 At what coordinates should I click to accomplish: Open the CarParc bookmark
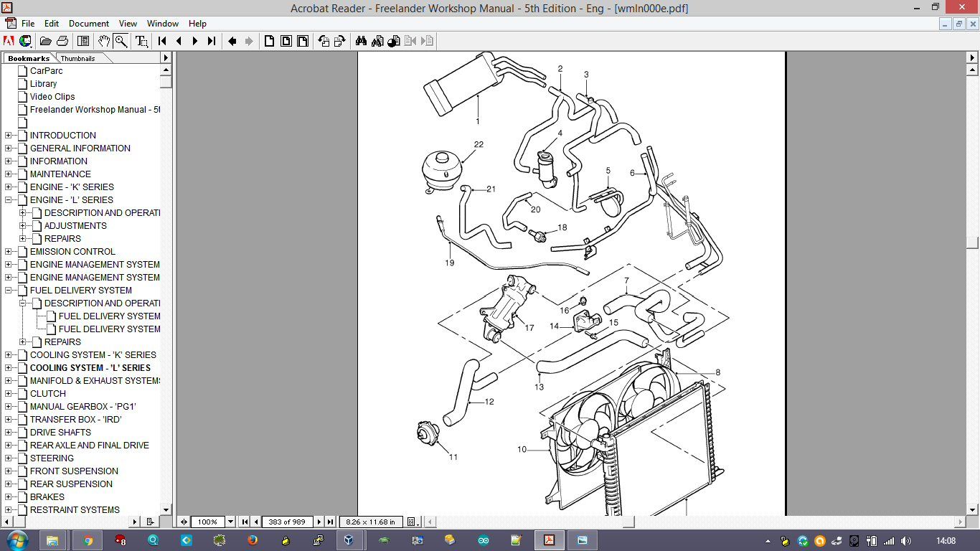pyautogui.click(x=46, y=70)
